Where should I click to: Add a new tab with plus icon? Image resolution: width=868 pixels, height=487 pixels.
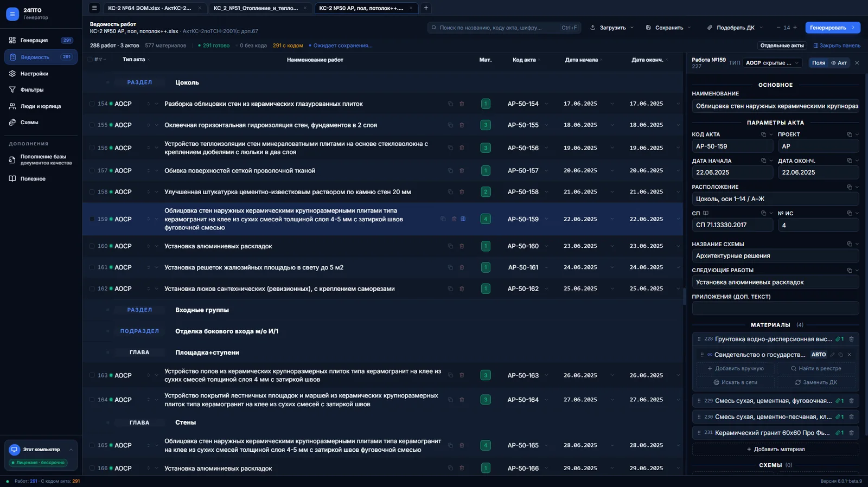(426, 8)
